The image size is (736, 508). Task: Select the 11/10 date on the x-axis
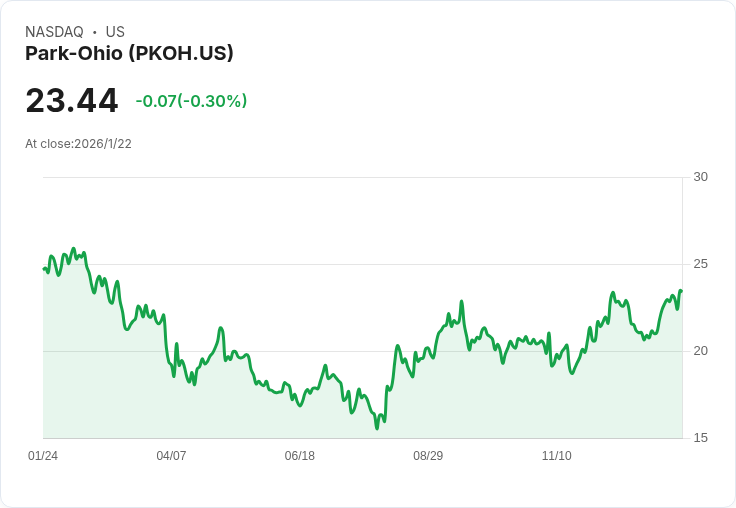click(556, 456)
